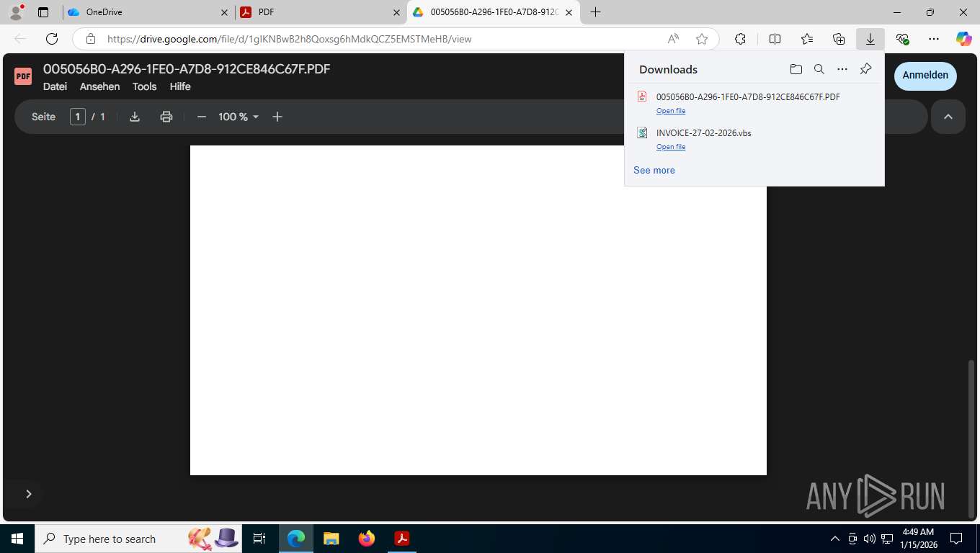
Task: Click the red PDF file icon
Action: 23,76
